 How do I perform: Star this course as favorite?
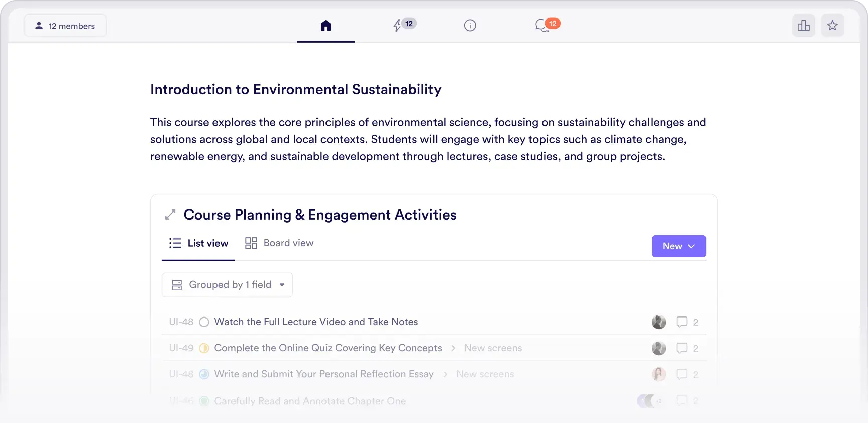coord(832,26)
